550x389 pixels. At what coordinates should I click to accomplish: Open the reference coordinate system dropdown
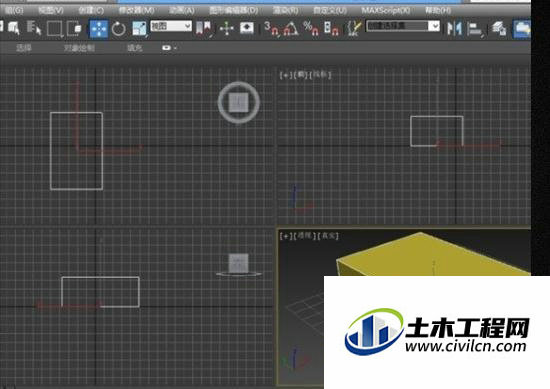171,26
